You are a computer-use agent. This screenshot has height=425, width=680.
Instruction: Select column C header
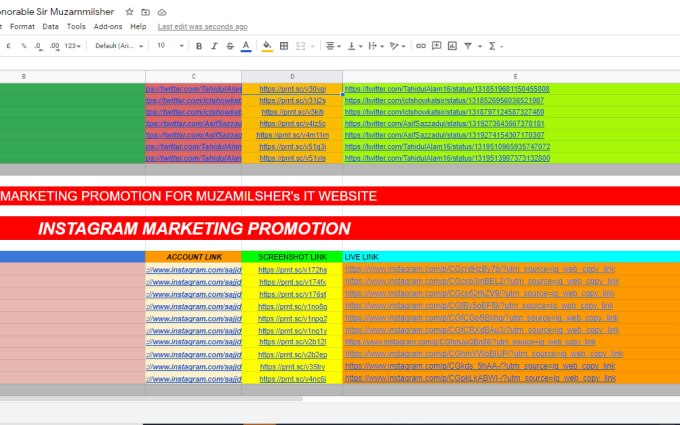pos(193,76)
